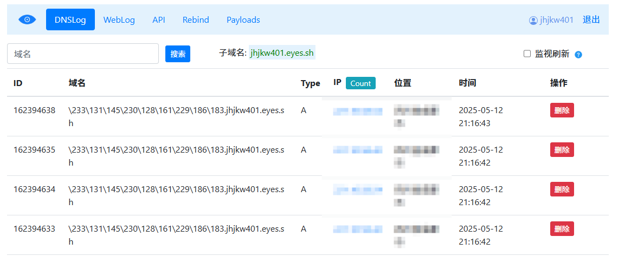Viewport: 644px width, 256px height.
Task: Click the time 21:16:43 in row 162394638
Action: [475, 123]
